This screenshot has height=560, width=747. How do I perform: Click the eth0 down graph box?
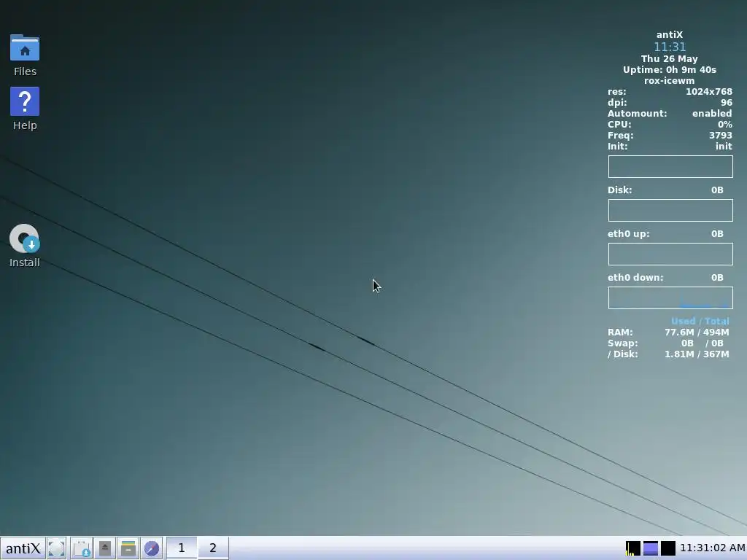pyautogui.click(x=670, y=298)
